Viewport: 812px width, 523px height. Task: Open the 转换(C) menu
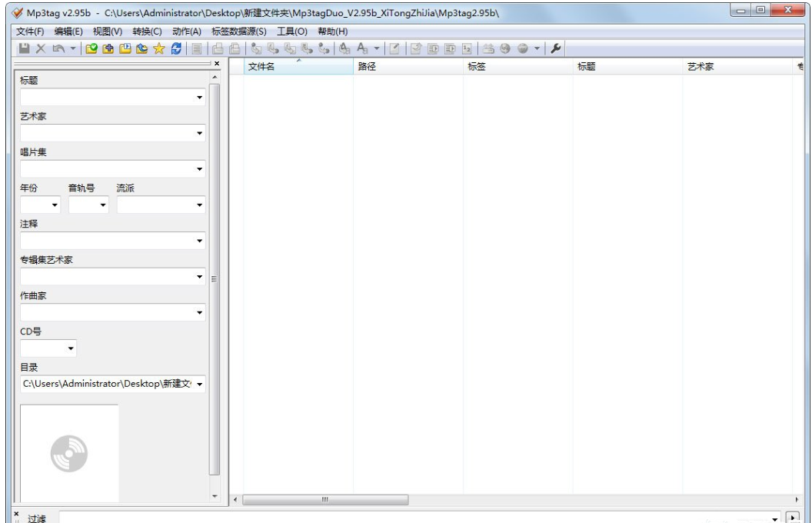[147, 32]
